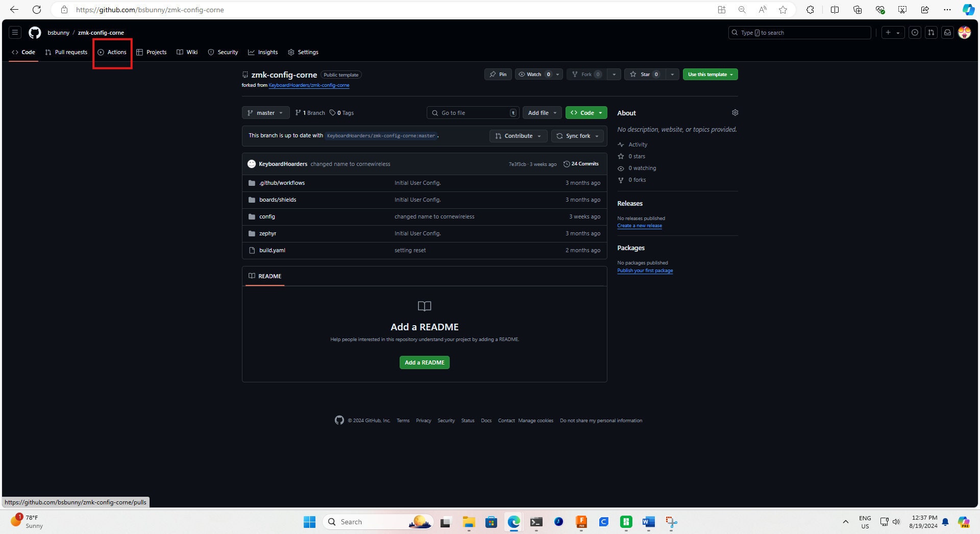Viewport: 980px width, 534px height.
Task: Switch to the Actions tab
Action: click(112, 52)
